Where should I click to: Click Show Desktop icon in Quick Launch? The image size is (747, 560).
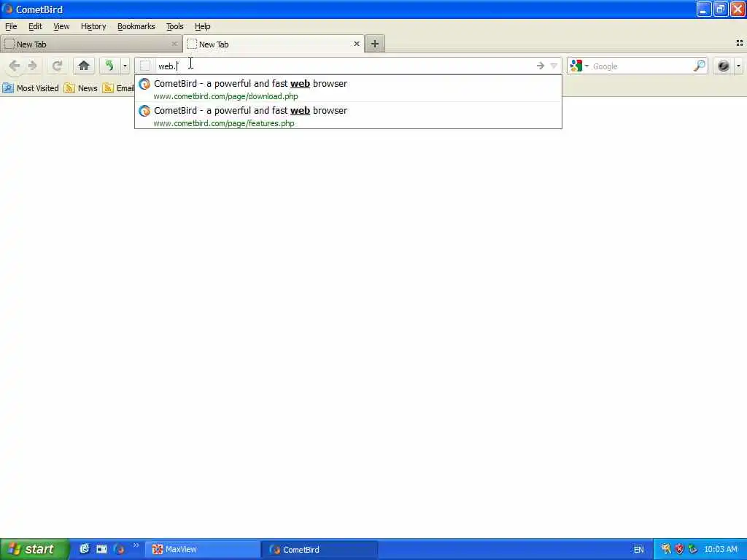coord(101,549)
